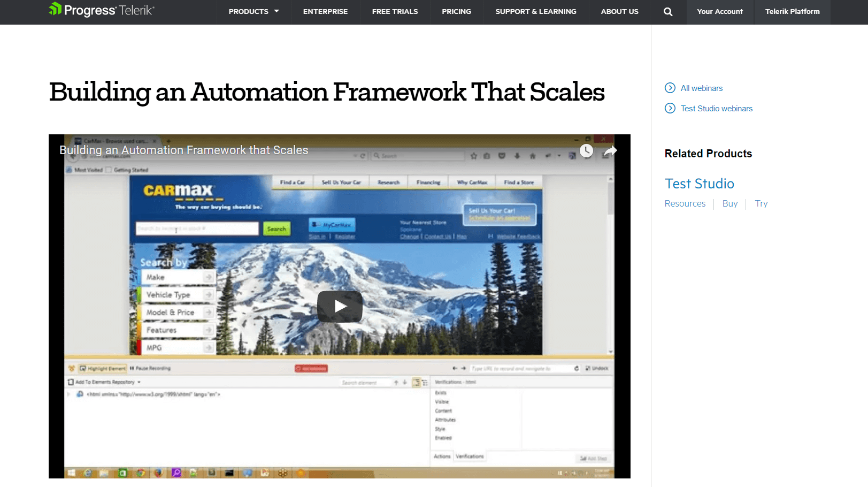The image size is (868, 487).
Task: Click the Buy link
Action: [x=730, y=203]
